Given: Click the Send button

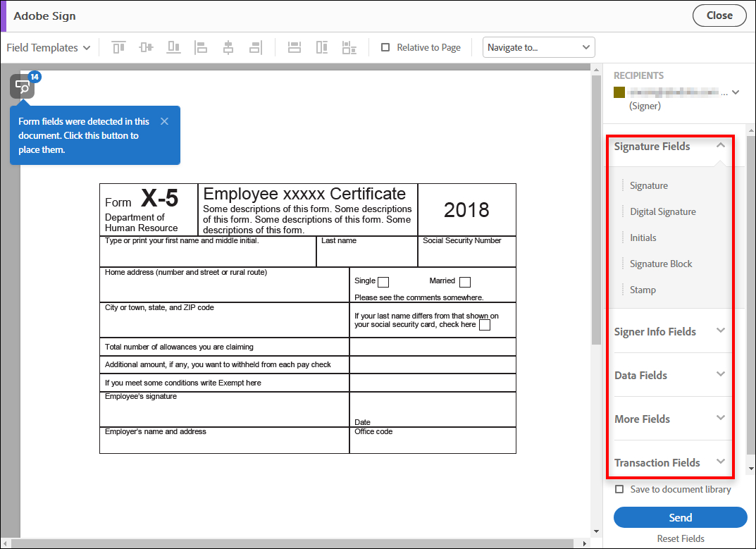Looking at the screenshot, I should point(680,517).
